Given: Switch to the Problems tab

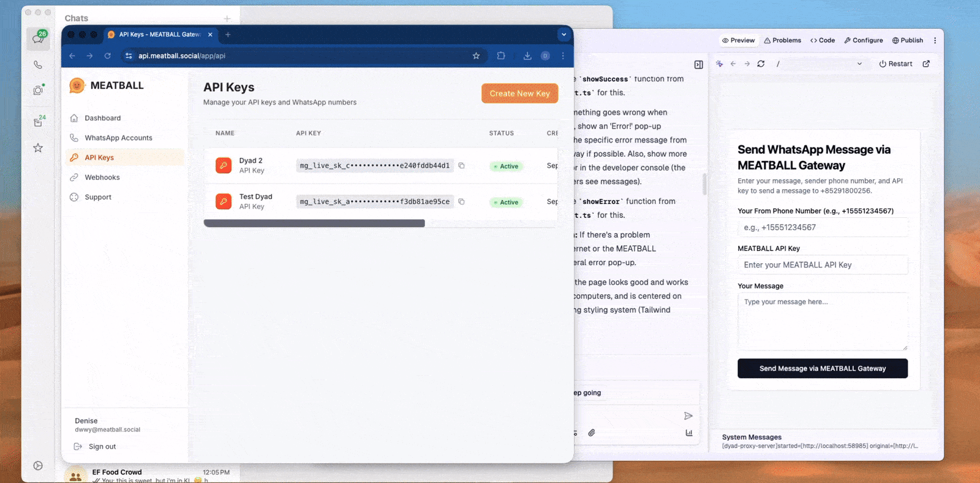Looking at the screenshot, I should coord(782,40).
